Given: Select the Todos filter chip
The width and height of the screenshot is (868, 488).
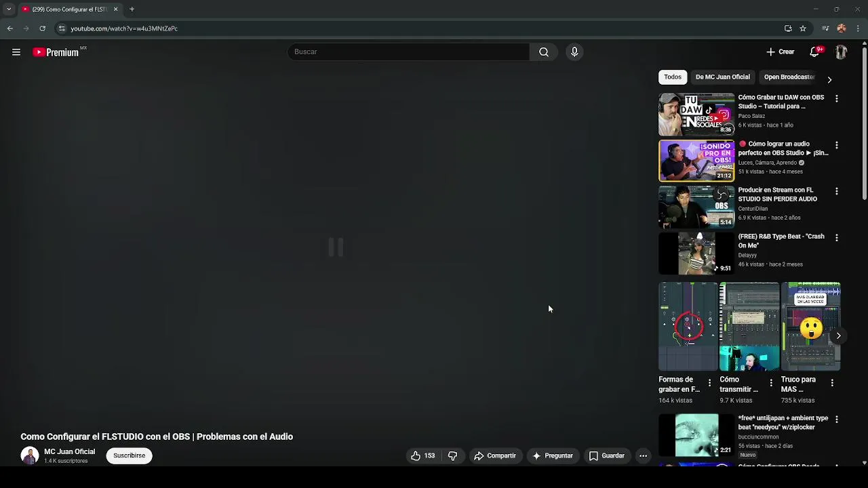Looking at the screenshot, I should tap(673, 77).
